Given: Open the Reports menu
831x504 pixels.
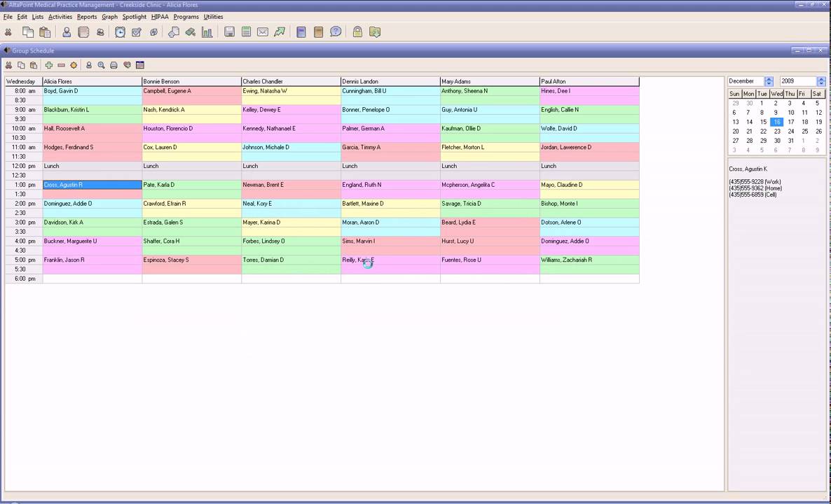Looking at the screenshot, I should pos(87,17).
